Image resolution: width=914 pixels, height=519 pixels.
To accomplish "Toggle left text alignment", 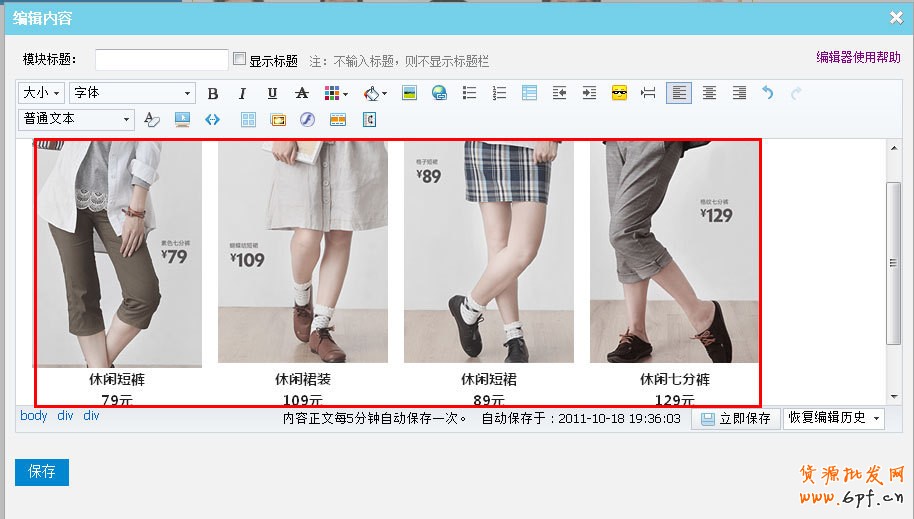I will click(x=679, y=93).
